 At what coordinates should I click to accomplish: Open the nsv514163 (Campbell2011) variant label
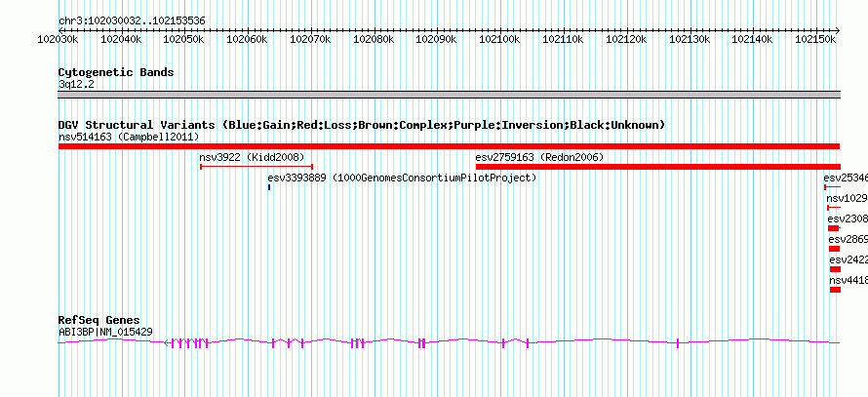click(x=129, y=137)
